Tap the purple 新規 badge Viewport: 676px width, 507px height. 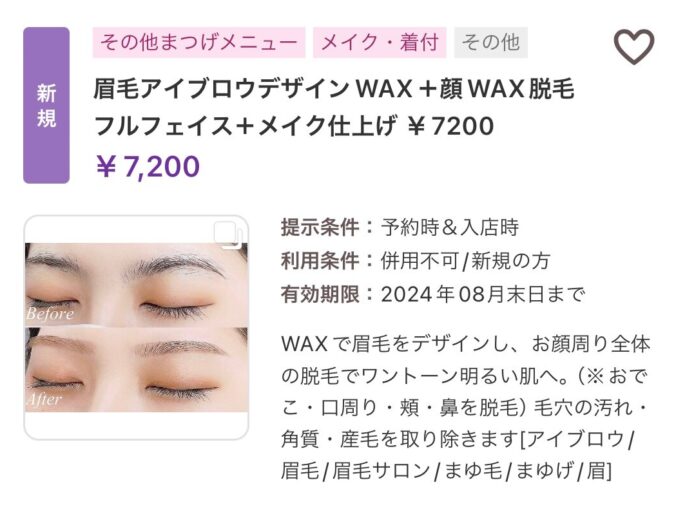pos(46,105)
